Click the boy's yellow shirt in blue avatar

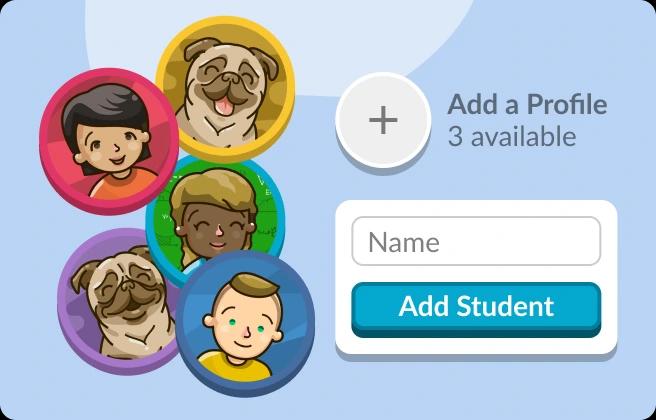tap(234, 367)
